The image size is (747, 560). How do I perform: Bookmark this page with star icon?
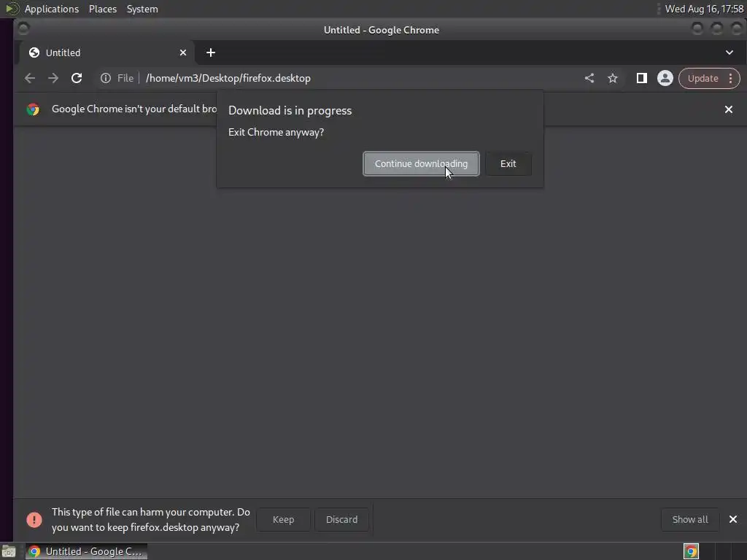[613, 79]
